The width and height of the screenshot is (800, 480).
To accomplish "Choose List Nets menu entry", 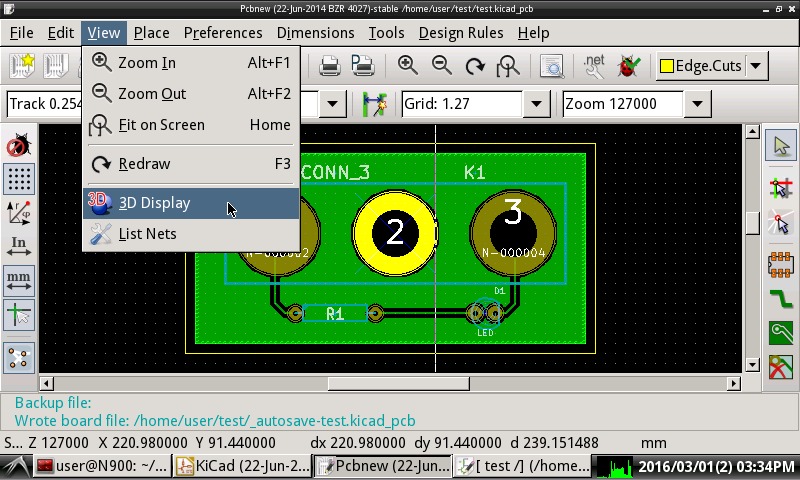I will (x=191, y=234).
